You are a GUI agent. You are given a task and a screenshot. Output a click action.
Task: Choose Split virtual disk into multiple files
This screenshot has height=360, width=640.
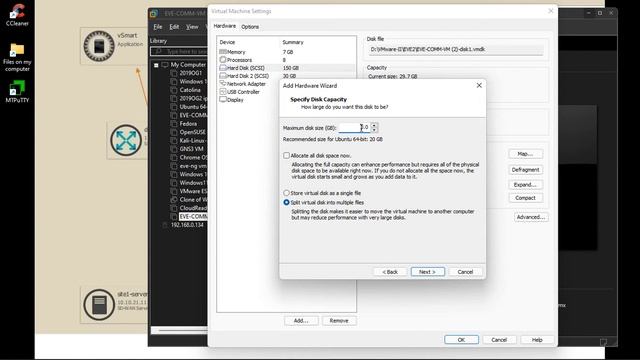coord(287,202)
